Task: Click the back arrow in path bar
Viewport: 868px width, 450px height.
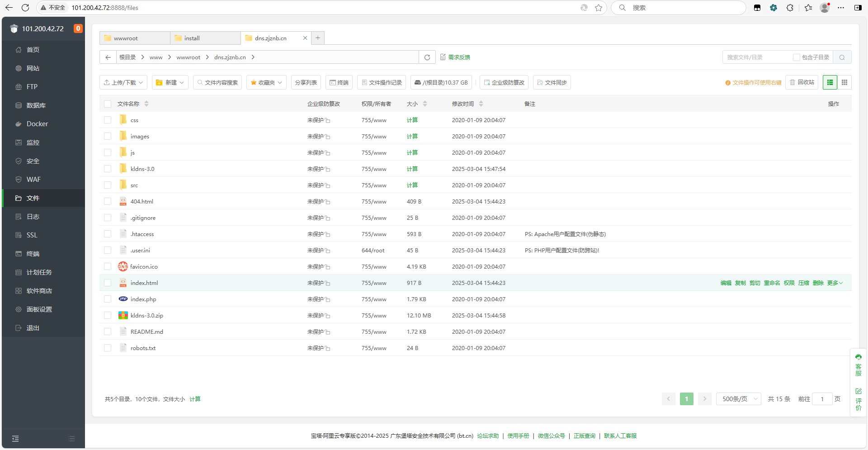Action: [108, 57]
